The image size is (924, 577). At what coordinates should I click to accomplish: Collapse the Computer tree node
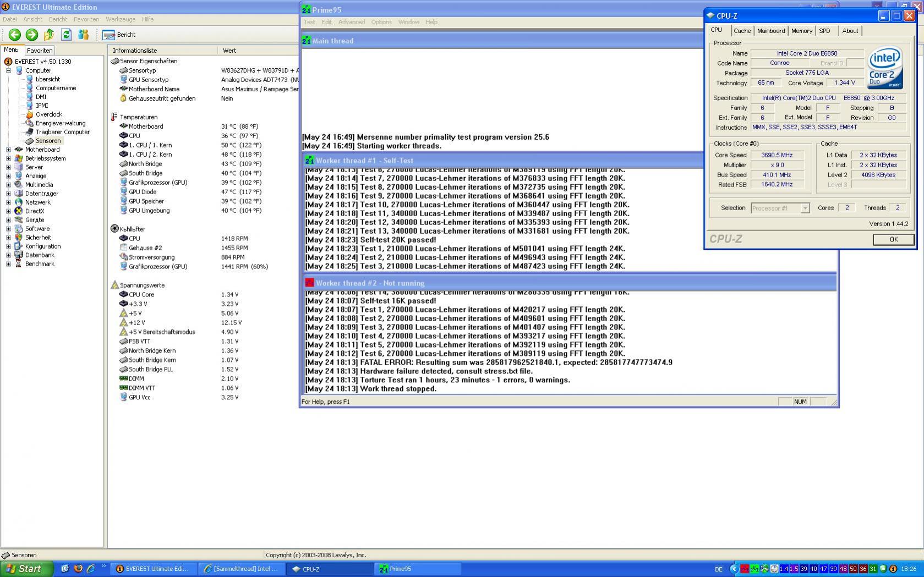coord(8,70)
